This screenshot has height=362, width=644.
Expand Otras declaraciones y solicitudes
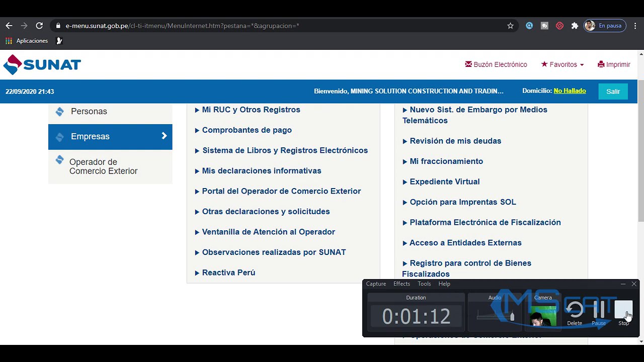pos(262,212)
